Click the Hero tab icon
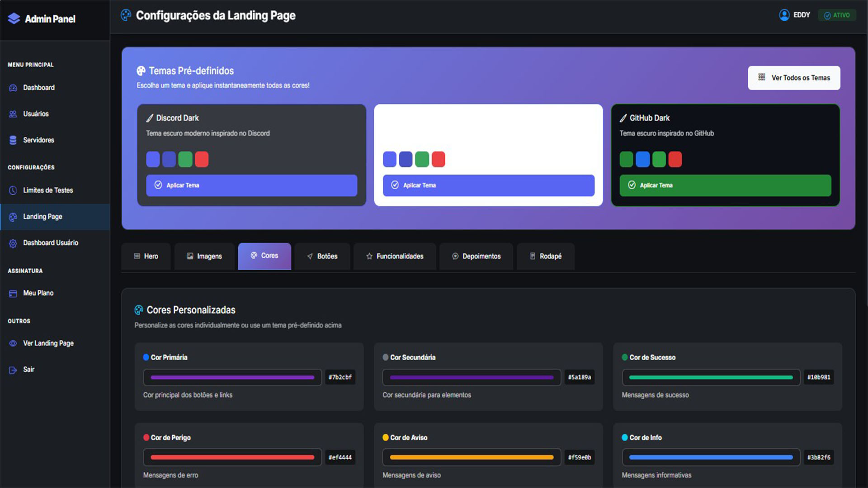 tap(137, 256)
